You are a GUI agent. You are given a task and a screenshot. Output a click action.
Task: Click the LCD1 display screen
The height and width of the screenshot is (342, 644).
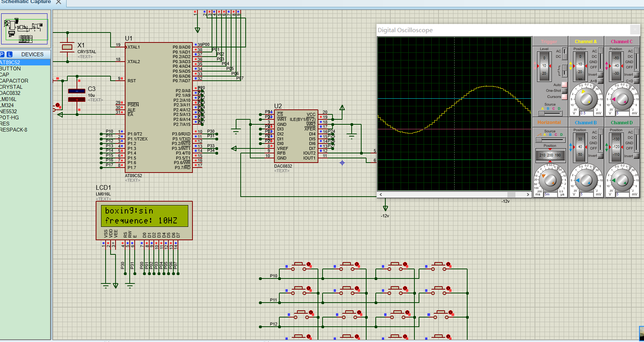coord(145,216)
